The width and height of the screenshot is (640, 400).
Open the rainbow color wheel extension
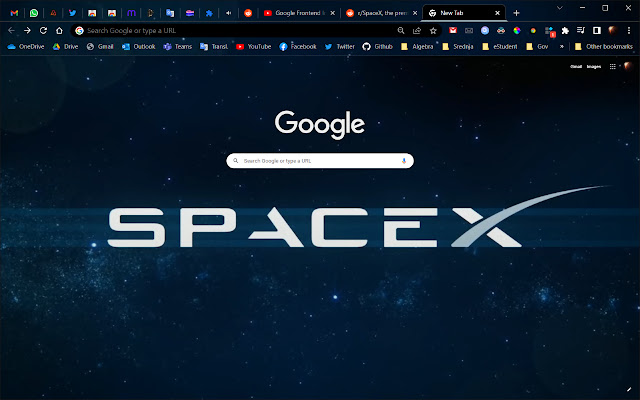point(517,31)
